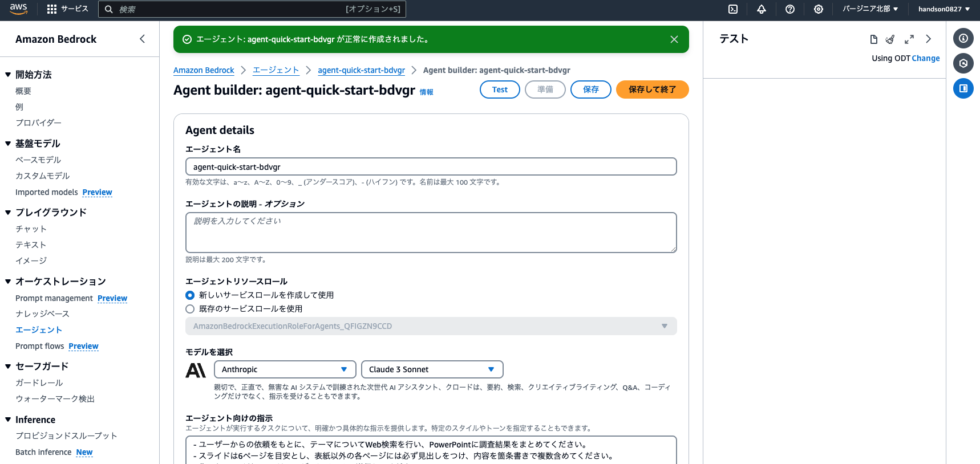The height and width of the screenshot is (464, 980).
Task: Click the 準備 button
Action: coord(545,89)
